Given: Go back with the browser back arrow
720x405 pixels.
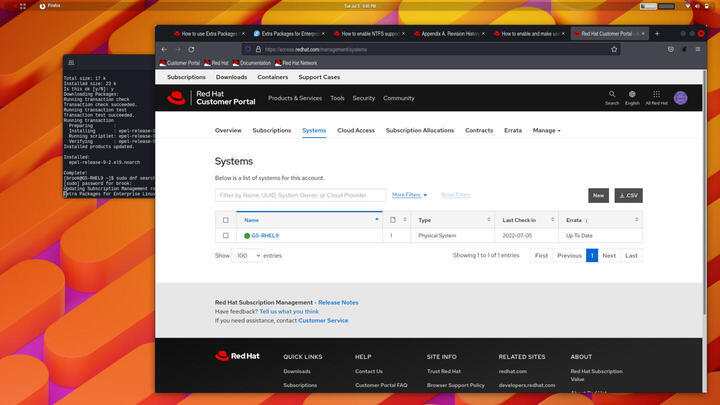Looking at the screenshot, I should [164, 49].
